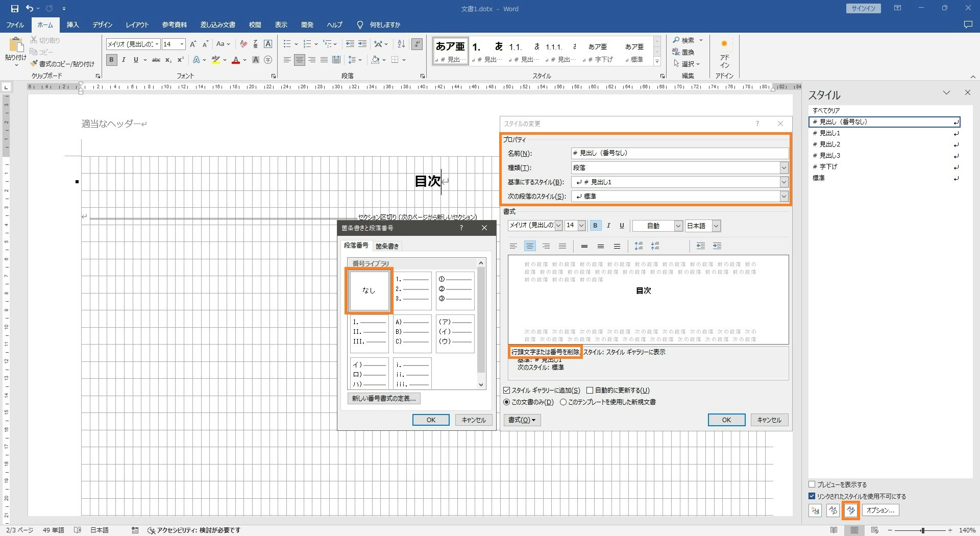The image size is (980, 536).
Task: Increase font size with the ribbon grow button
Action: coord(193,44)
